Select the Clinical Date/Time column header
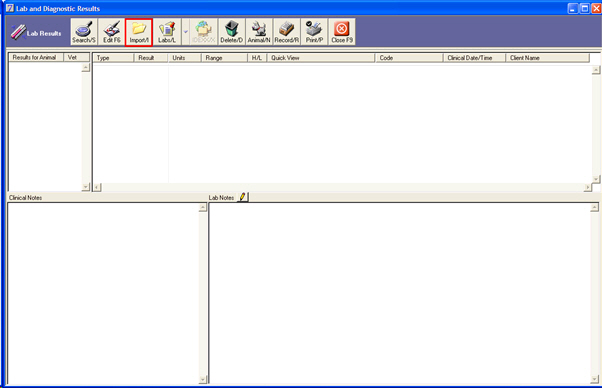Image resolution: width=602 pixels, height=388 pixels. pos(474,58)
